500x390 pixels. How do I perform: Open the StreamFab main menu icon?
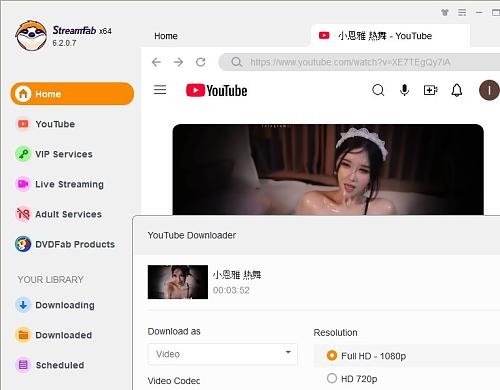click(462, 13)
